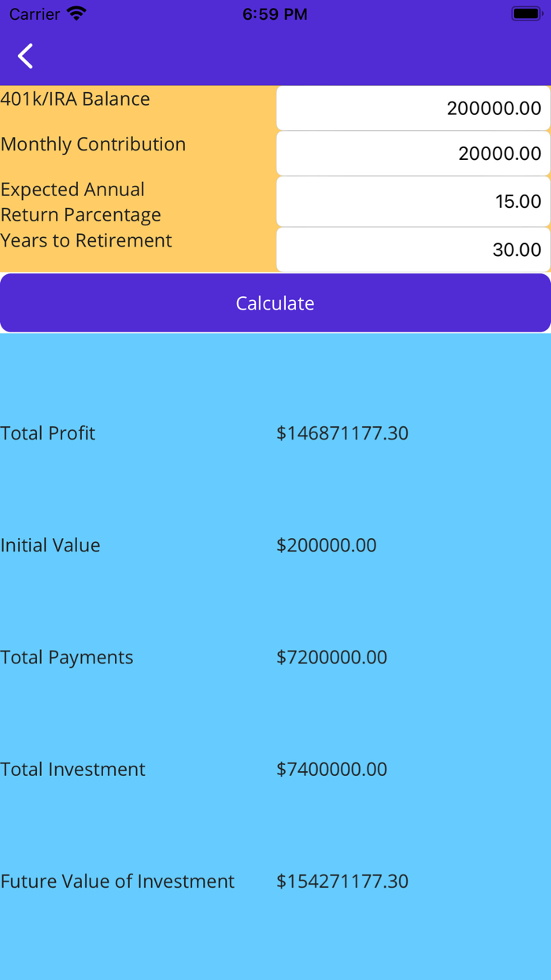Tap the back arrow in the header

click(24, 55)
